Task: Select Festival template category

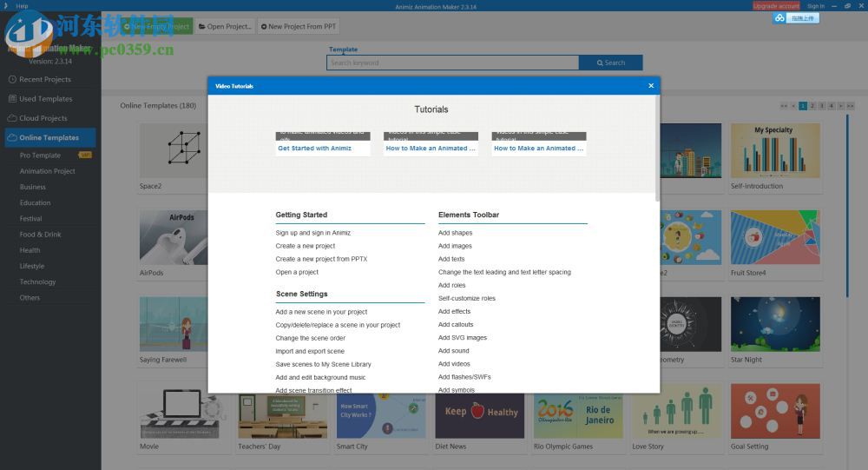Action: click(30, 219)
